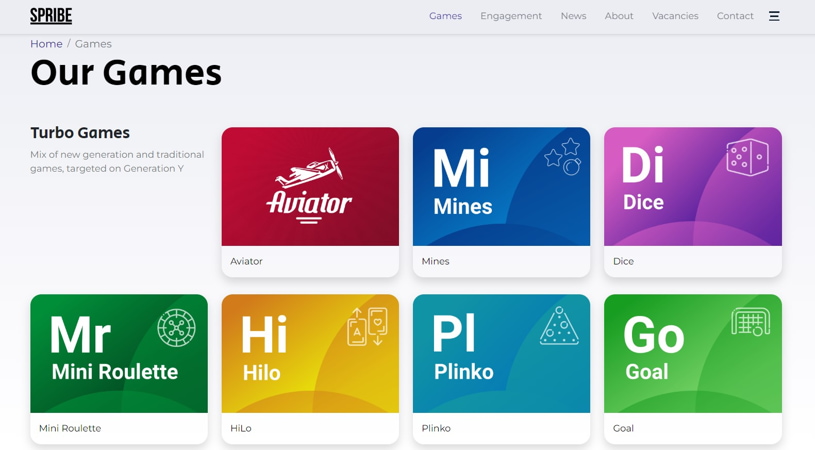The height and width of the screenshot is (450, 815).
Task: Open the large 'Go' Goal card text
Action: click(654, 335)
